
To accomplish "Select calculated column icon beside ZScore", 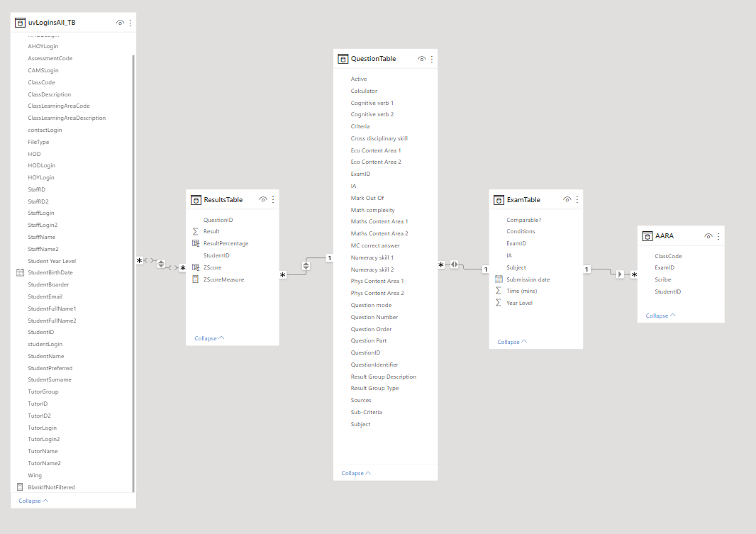I will [195, 267].
